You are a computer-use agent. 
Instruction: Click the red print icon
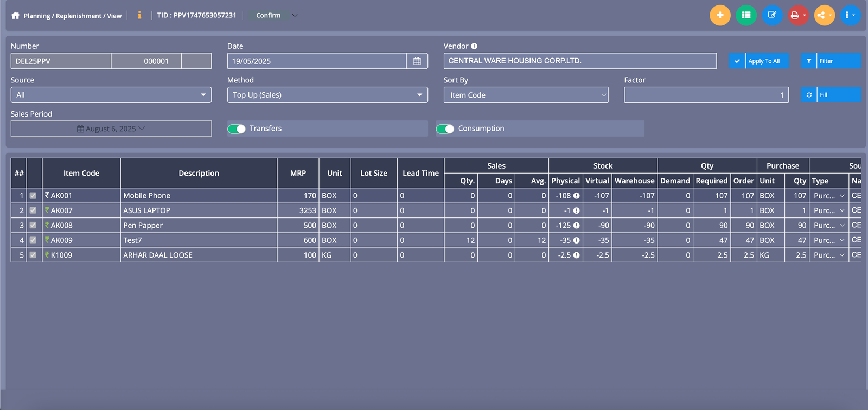pos(795,15)
